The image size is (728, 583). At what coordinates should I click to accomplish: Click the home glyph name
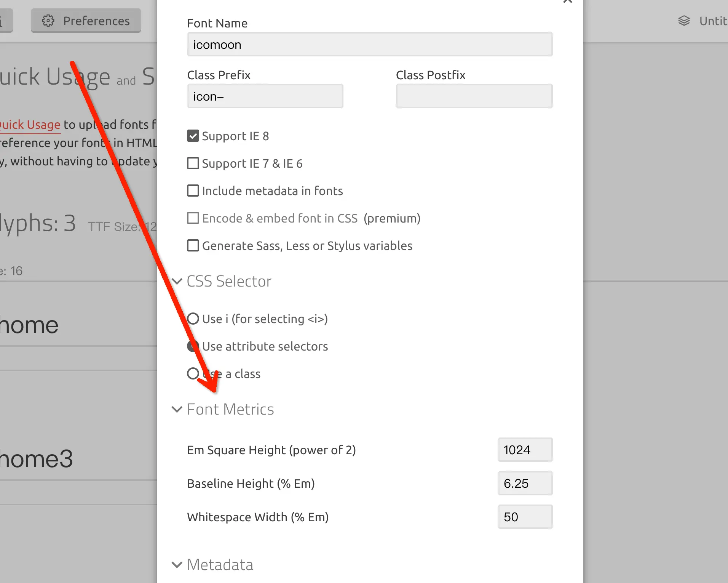coord(29,325)
